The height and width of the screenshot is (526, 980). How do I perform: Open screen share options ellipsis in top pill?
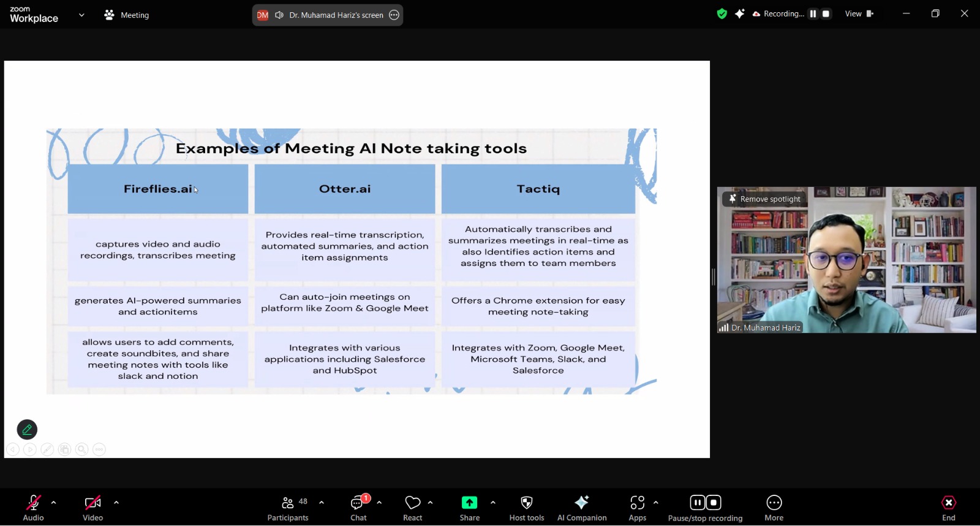(394, 15)
